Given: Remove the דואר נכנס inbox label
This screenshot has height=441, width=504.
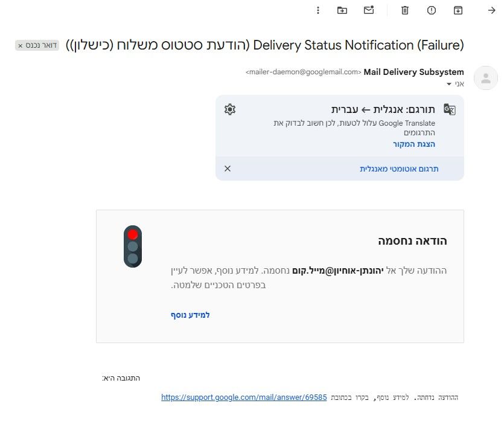Looking at the screenshot, I should coord(21,46).
